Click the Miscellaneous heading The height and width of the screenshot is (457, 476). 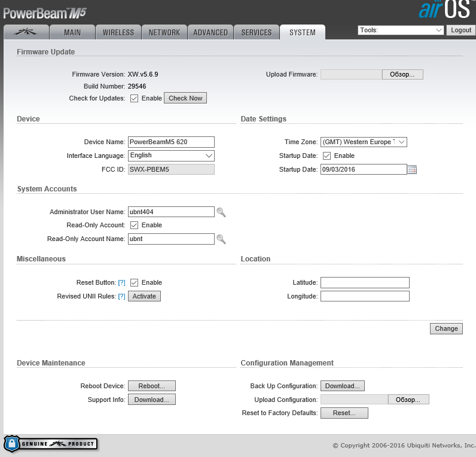41,259
